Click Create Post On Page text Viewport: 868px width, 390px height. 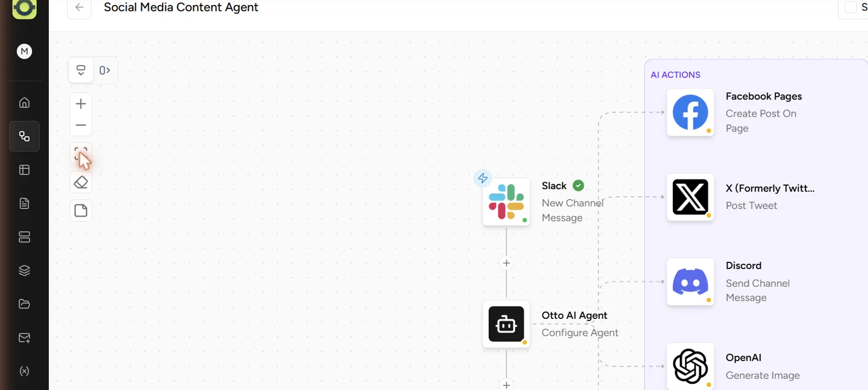point(761,121)
